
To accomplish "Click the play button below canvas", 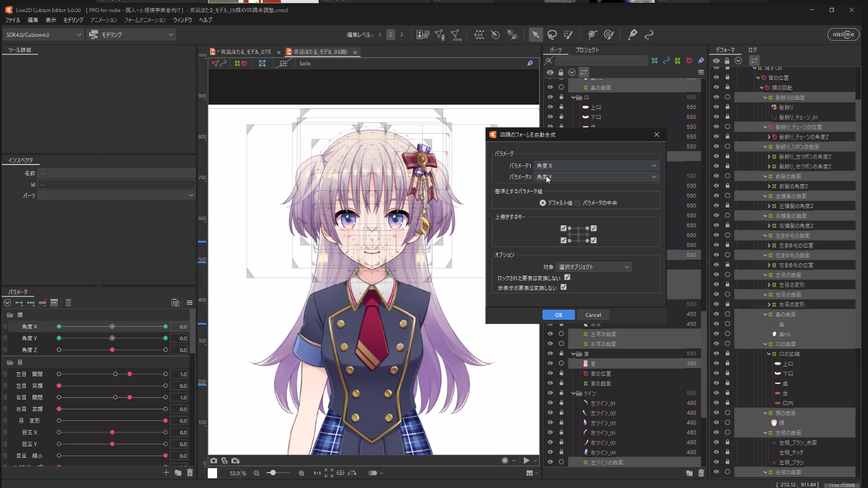I will [x=527, y=460].
